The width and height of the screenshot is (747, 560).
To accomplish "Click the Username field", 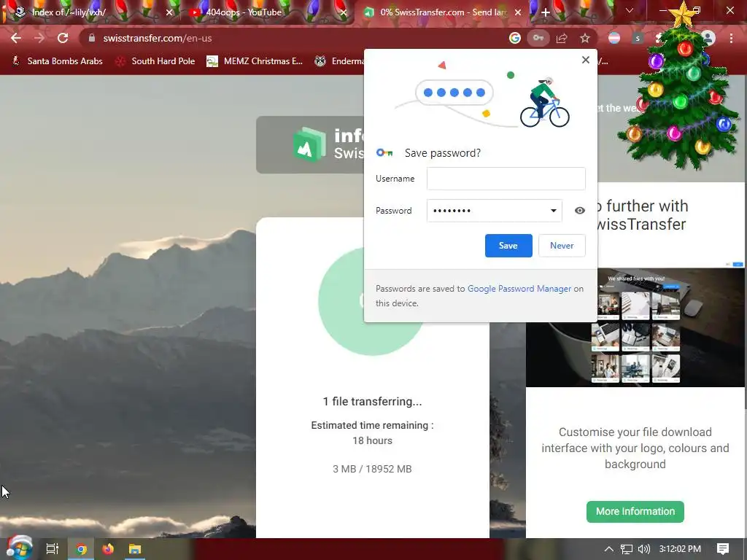I will pyautogui.click(x=506, y=179).
